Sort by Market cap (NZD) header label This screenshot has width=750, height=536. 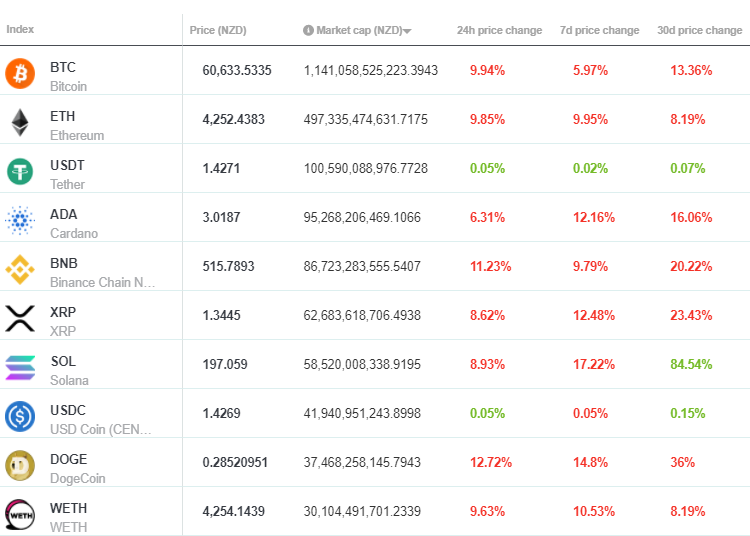tap(359, 30)
